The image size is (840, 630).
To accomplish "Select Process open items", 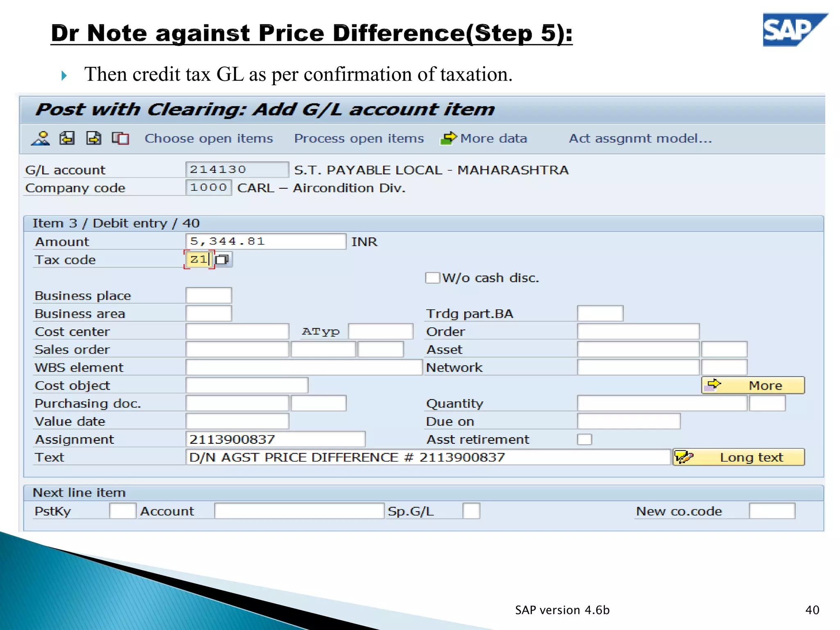I will coord(359,139).
